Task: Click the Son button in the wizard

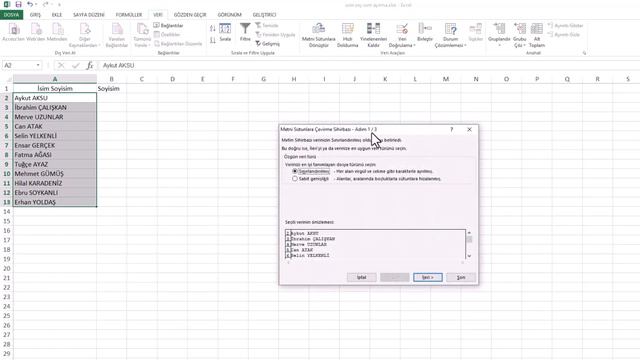Action: (x=461, y=278)
